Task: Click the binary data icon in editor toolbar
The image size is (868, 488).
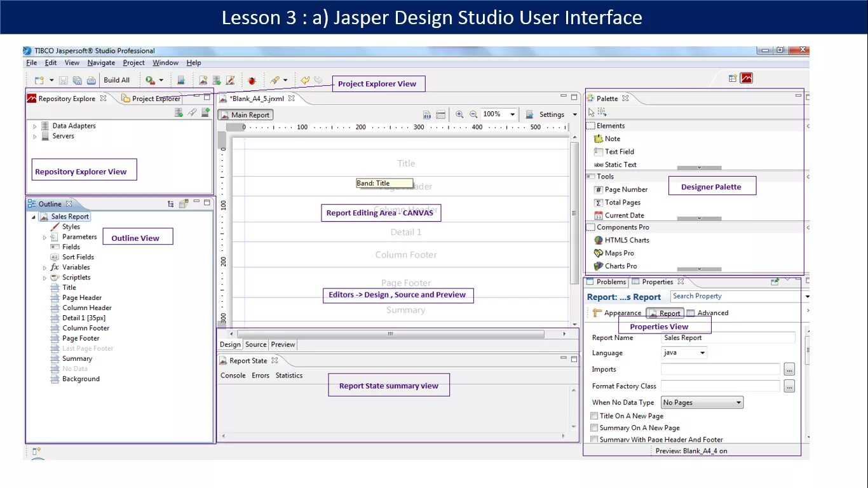Action: (427, 114)
